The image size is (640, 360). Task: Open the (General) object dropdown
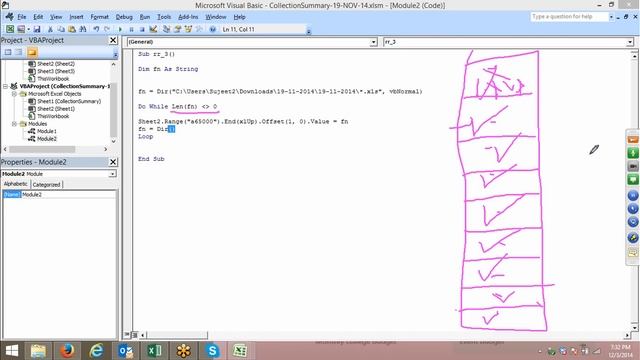pos(373,42)
